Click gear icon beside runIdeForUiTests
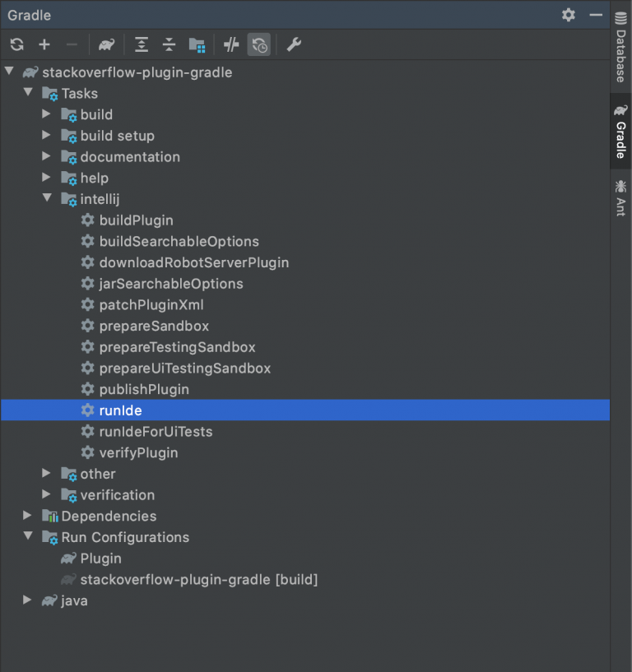Viewport: 632px width, 672px height. click(x=87, y=431)
